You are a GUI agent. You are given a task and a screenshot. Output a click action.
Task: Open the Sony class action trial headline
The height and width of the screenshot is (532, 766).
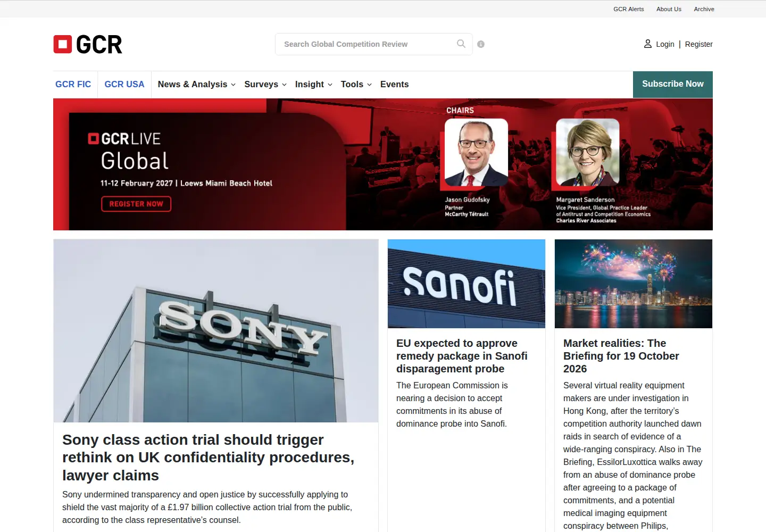point(209,458)
